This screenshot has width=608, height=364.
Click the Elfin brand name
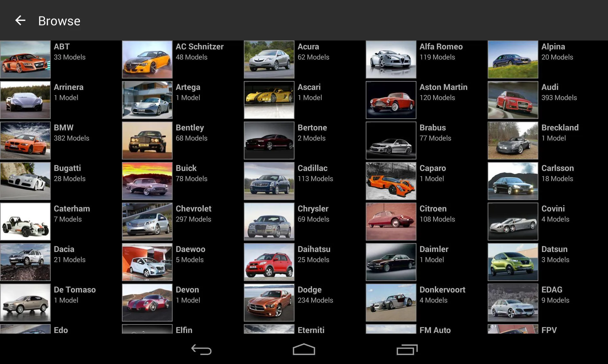point(184,330)
